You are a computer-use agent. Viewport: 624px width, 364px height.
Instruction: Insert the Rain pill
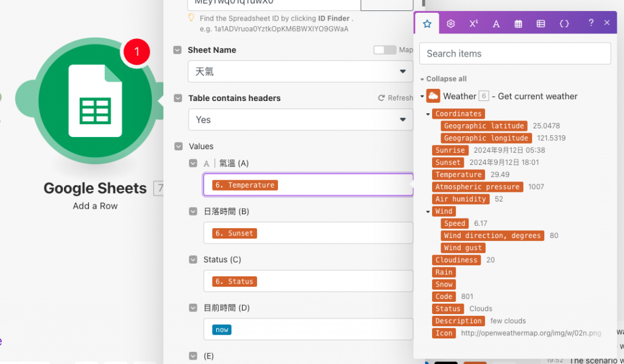(x=444, y=272)
